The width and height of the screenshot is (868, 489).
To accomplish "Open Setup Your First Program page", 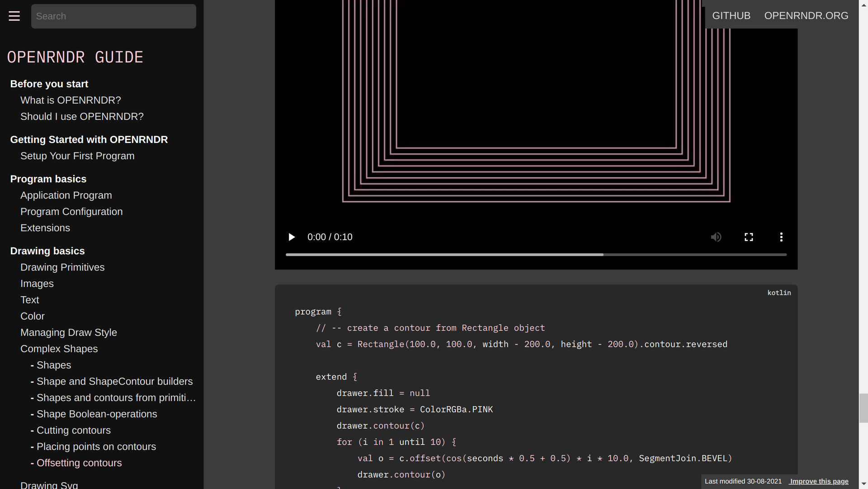I will (77, 156).
